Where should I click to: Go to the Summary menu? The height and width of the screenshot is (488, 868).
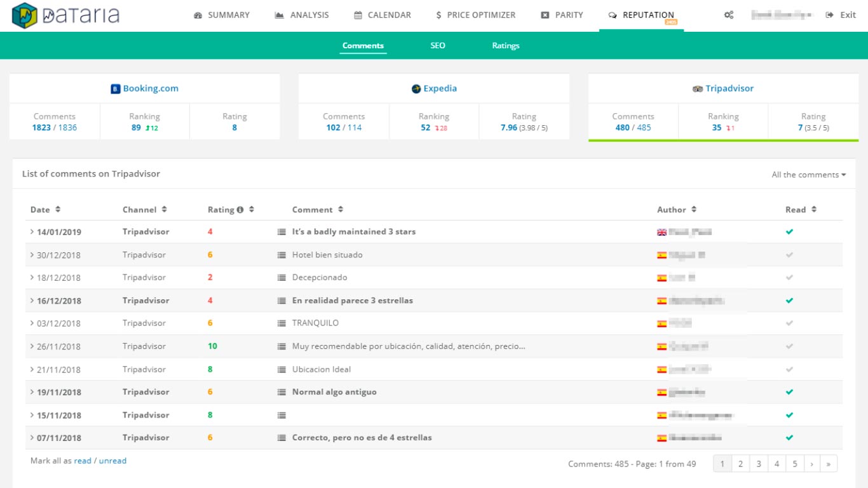click(222, 15)
